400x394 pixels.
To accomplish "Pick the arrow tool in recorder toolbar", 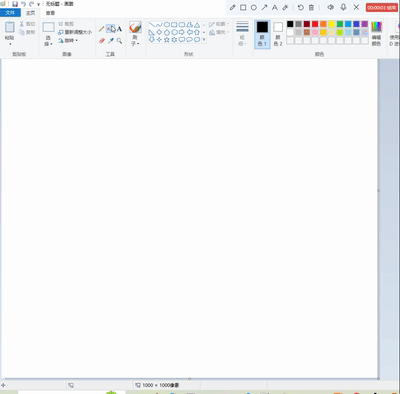I will 264,7.
